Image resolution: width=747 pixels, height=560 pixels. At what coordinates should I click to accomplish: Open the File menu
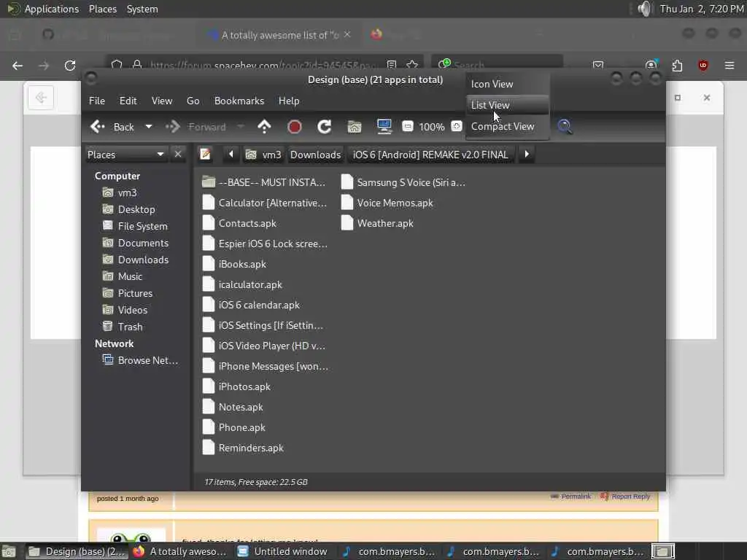click(97, 101)
